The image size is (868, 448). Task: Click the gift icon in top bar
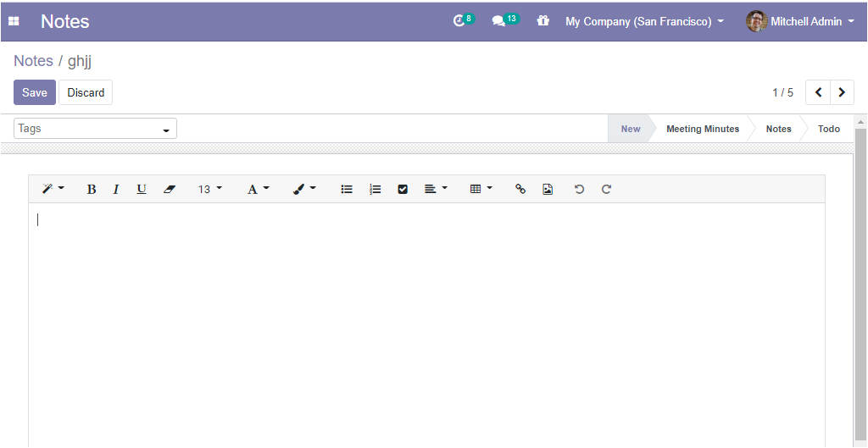point(543,21)
